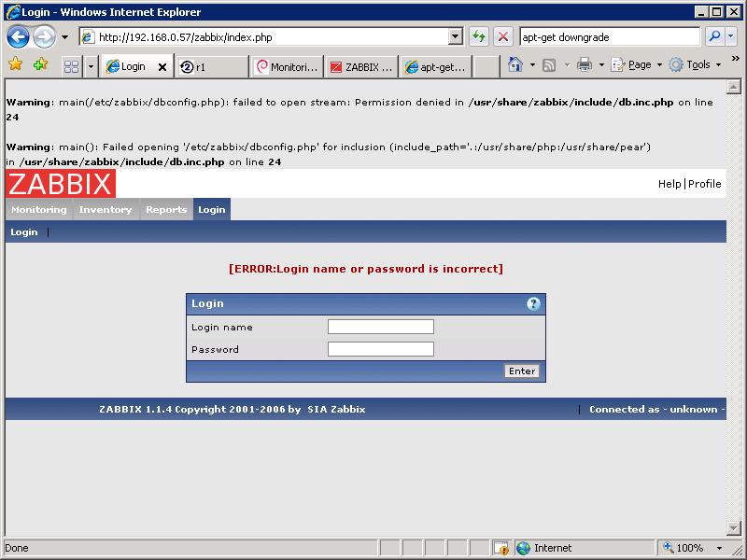
Task: Open the Page menu
Action: [636, 64]
